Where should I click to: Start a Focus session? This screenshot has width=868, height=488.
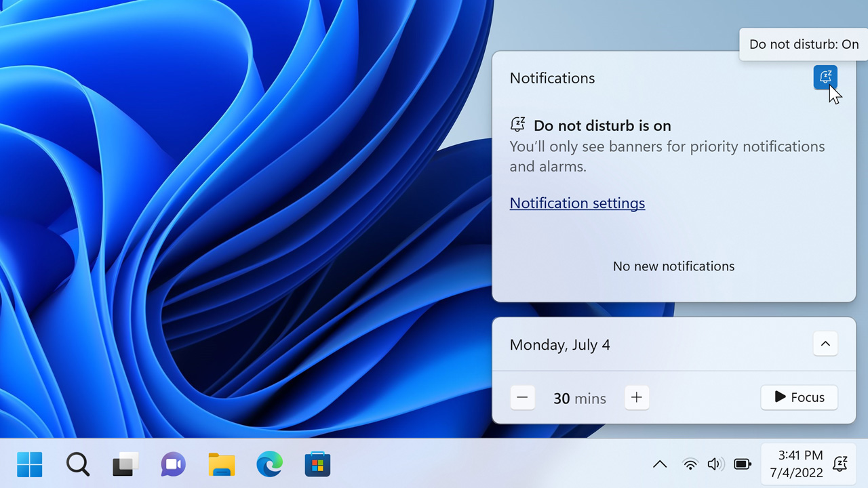tap(799, 398)
